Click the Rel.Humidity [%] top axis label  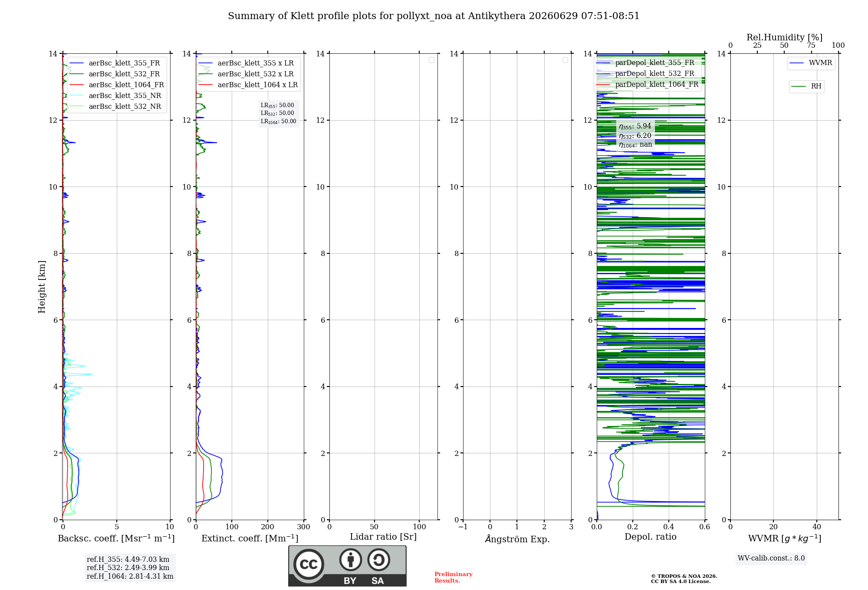[x=784, y=37]
